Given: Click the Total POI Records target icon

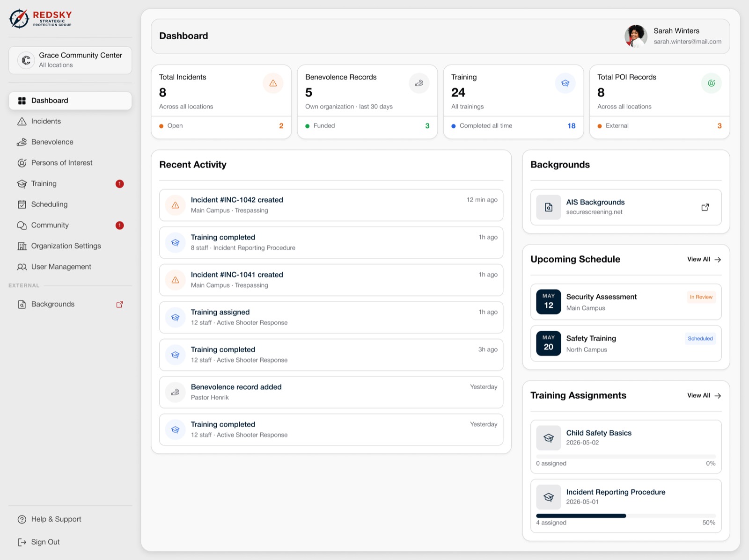Looking at the screenshot, I should point(711,83).
